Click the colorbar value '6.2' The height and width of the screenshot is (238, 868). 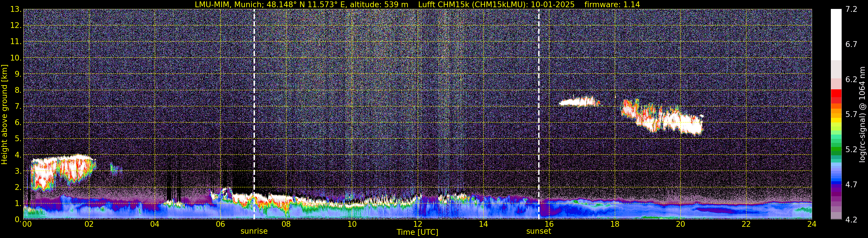coord(851,80)
